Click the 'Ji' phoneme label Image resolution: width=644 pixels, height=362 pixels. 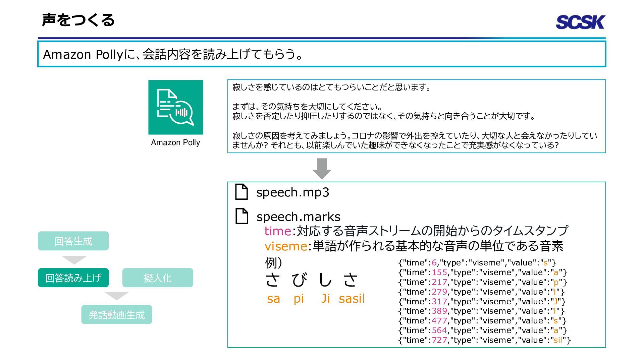pos(326,298)
